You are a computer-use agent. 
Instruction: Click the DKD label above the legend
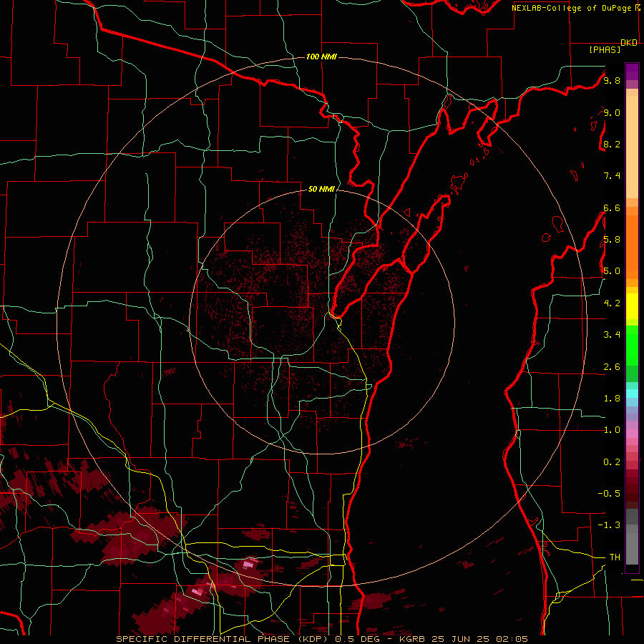(629, 43)
